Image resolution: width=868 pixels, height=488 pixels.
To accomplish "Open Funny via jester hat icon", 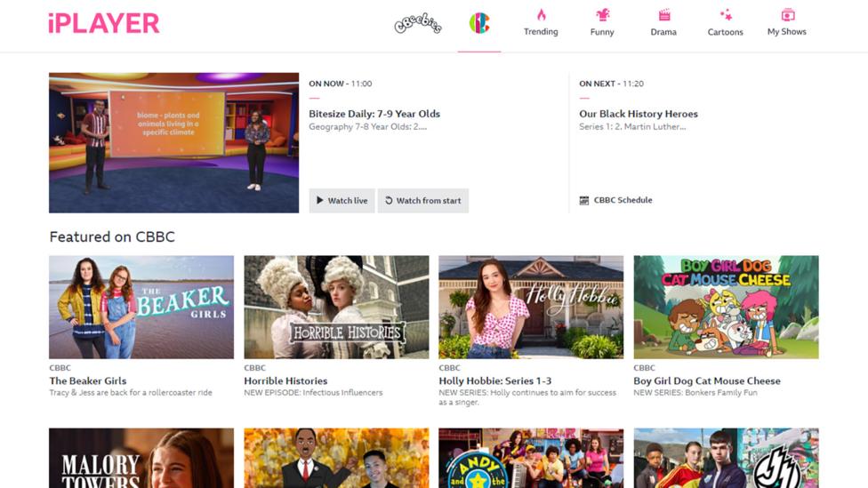I will pos(602,15).
